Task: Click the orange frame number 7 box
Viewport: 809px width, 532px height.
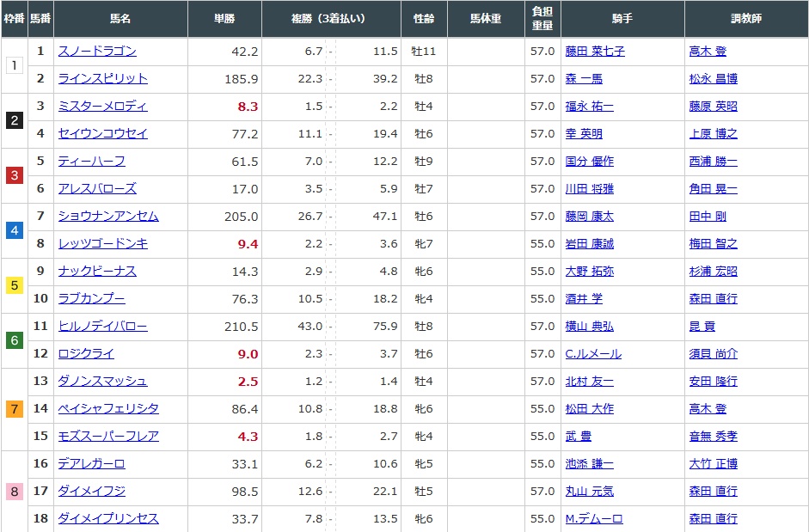Action: (x=14, y=409)
